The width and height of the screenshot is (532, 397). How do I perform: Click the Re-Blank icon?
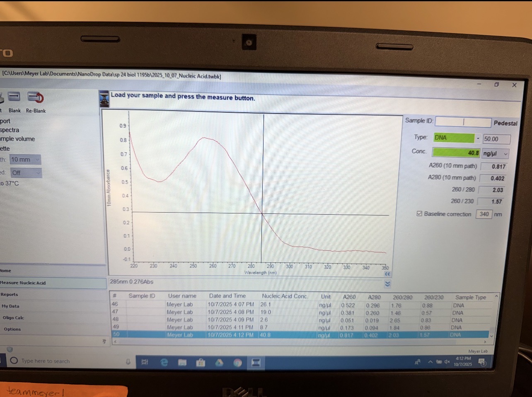[x=36, y=97]
